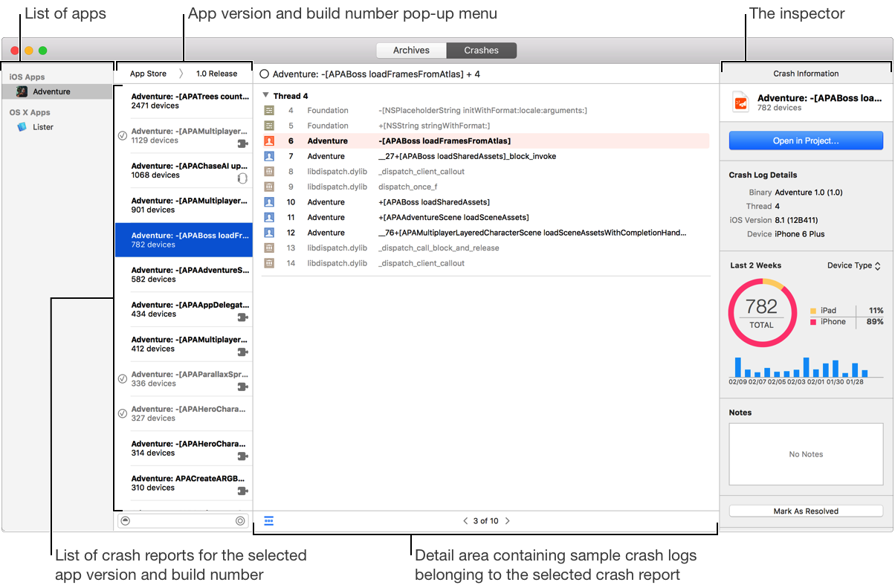Select the APAMultiplayer crash with 901 devices

pos(184,205)
